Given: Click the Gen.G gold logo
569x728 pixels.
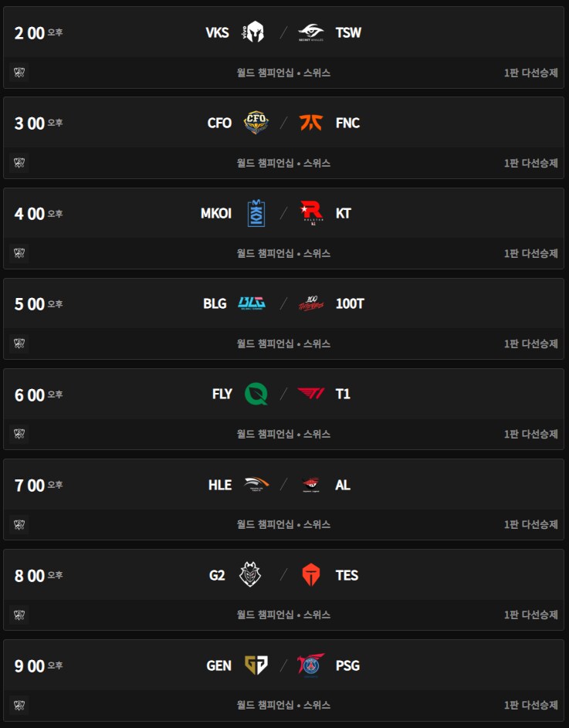Looking at the screenshot, I should 256,665.
